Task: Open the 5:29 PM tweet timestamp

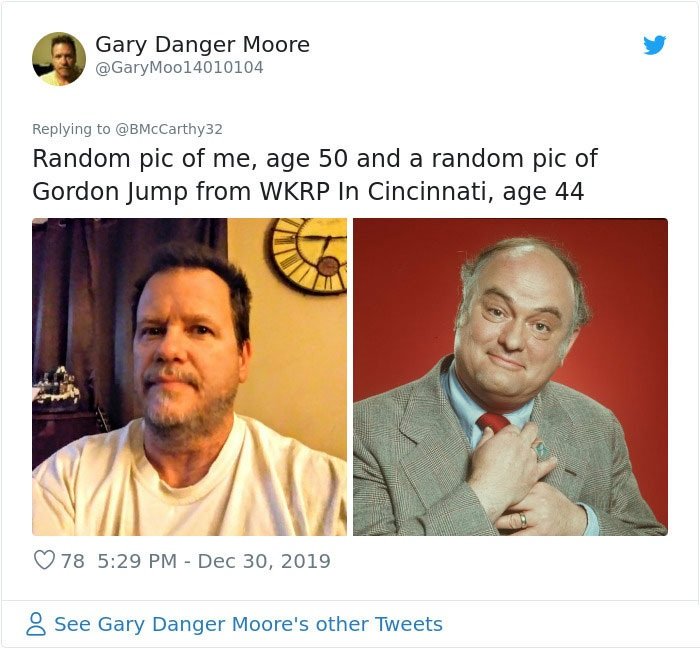Action: coord(137,561)
